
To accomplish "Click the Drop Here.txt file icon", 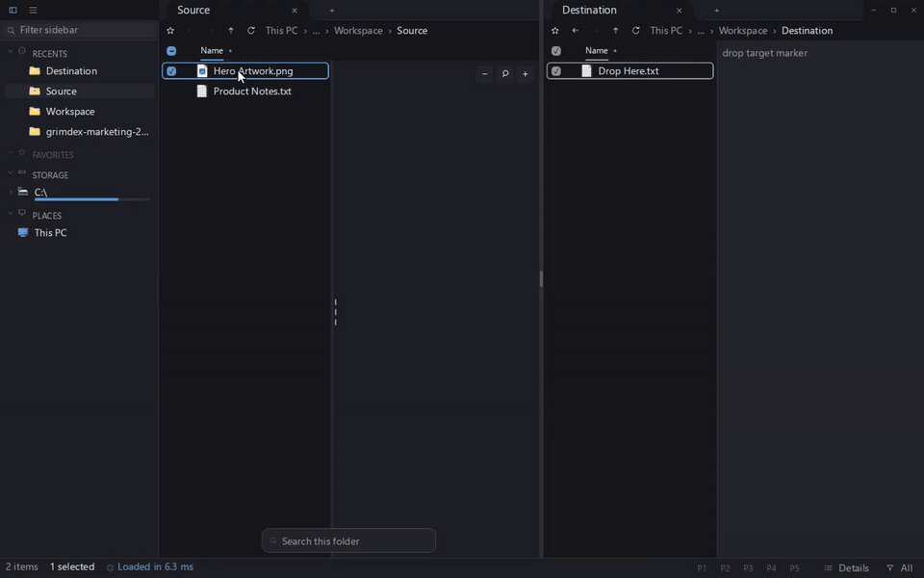I will 586,70.
